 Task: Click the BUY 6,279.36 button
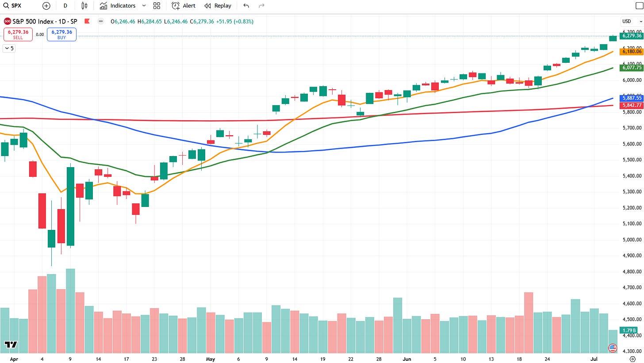click(x=61, y=34)
